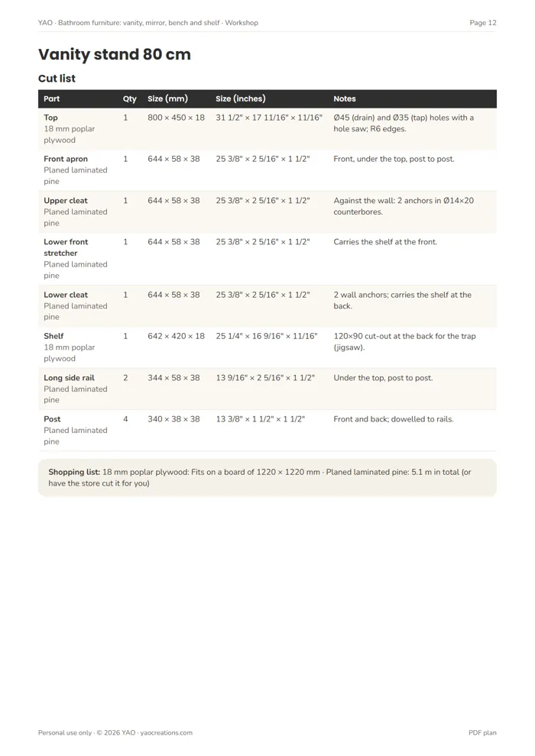Click the 'Front apron' part name
The width and height of the screenshot is (535, 756).
point(66,159)
